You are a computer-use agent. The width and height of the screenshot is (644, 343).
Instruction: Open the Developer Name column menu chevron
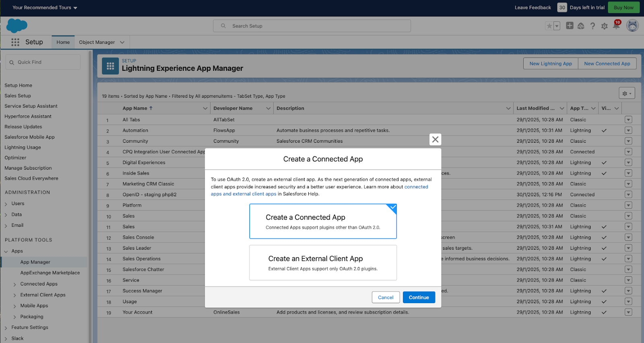[x=268, y=108]
